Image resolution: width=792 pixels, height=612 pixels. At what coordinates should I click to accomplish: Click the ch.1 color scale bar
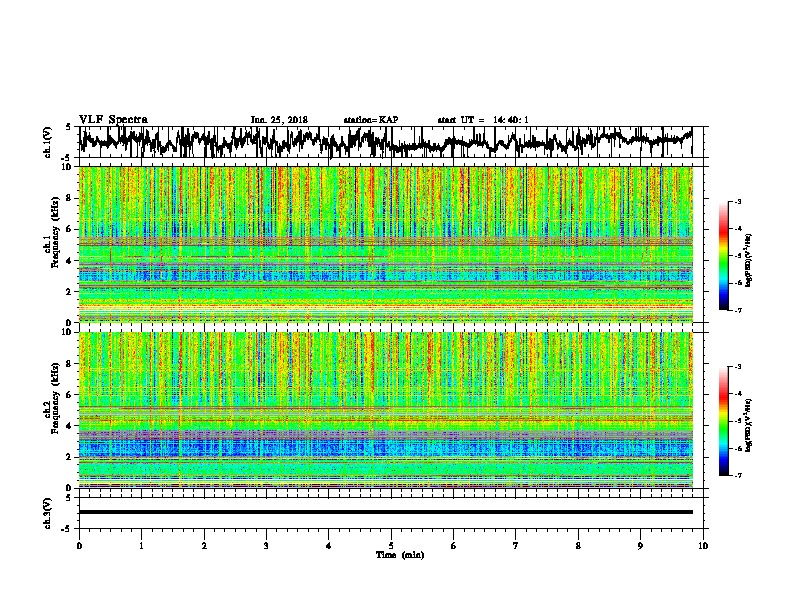pyautogui.click(x=724, y=256)
